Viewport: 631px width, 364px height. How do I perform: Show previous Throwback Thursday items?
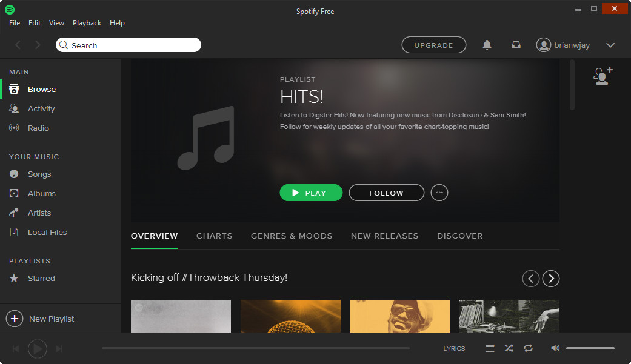click(531, 279)
